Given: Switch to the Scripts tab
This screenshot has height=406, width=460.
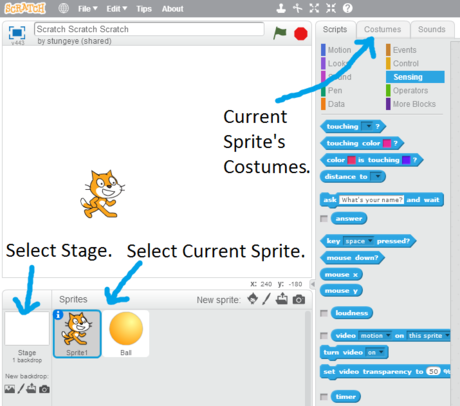Looking at the screenshot, I should coord(335,29).
